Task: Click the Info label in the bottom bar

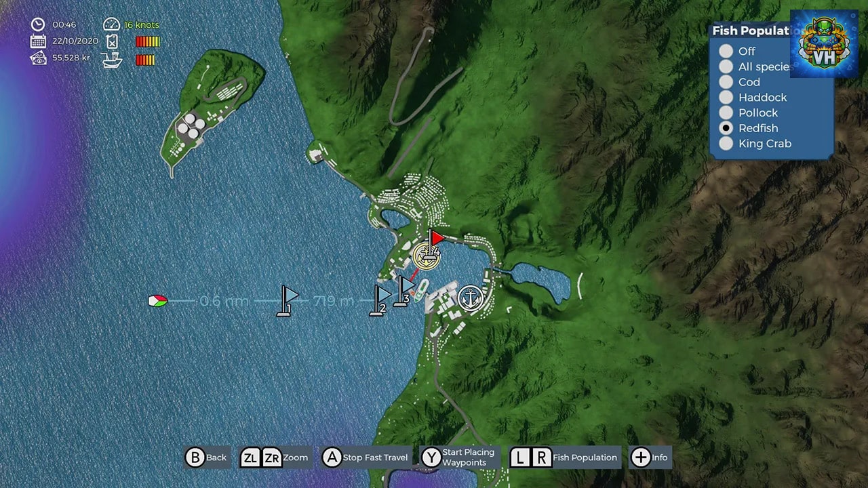Action: click(x=660, y=457)
